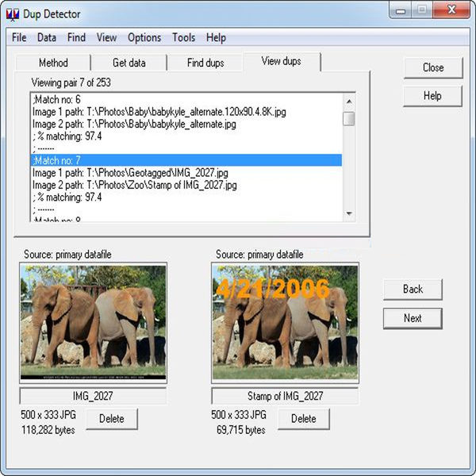Go to previous pair with Back button
The height and width of the screenshot is (476, 476).
click(413, 289)
